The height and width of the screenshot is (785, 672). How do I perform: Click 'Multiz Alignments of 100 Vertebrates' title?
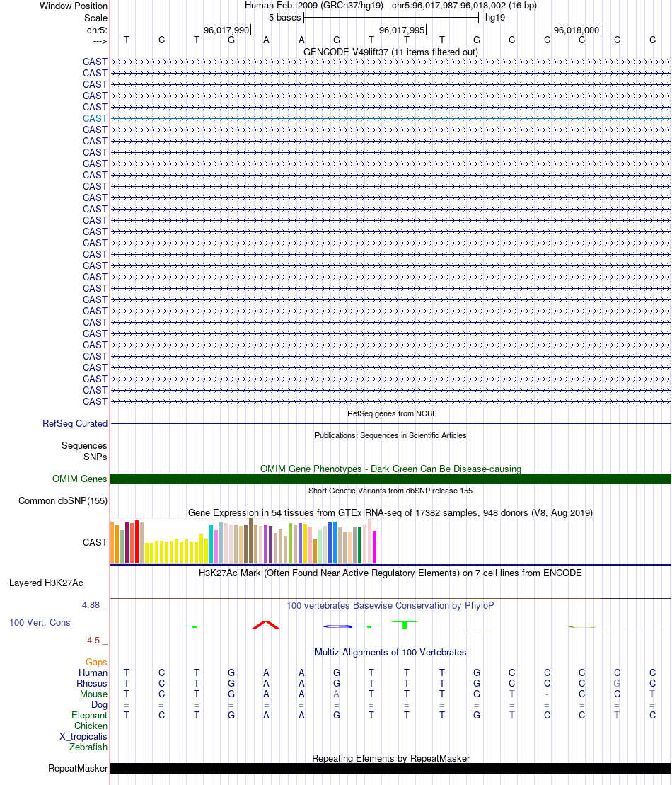tap(390, 653)
